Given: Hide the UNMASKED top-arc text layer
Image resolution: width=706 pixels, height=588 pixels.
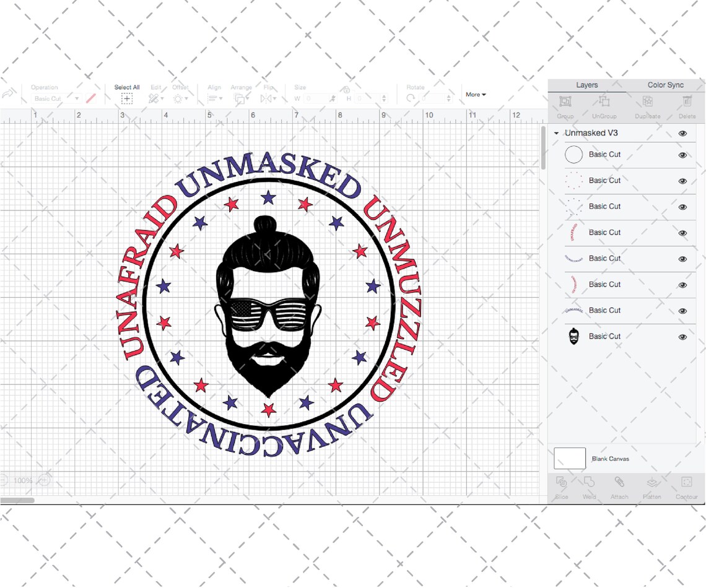Looking at the screenshot, I should (x=682, y=311).
